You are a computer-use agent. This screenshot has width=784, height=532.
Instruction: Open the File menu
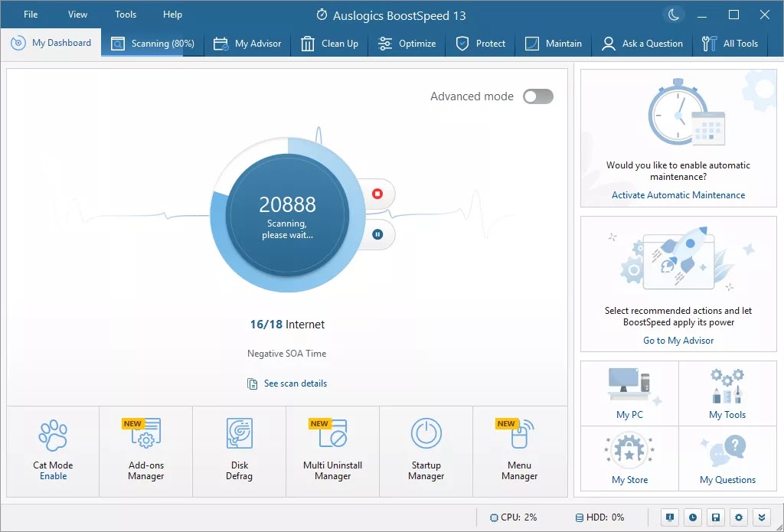[31, 15]
